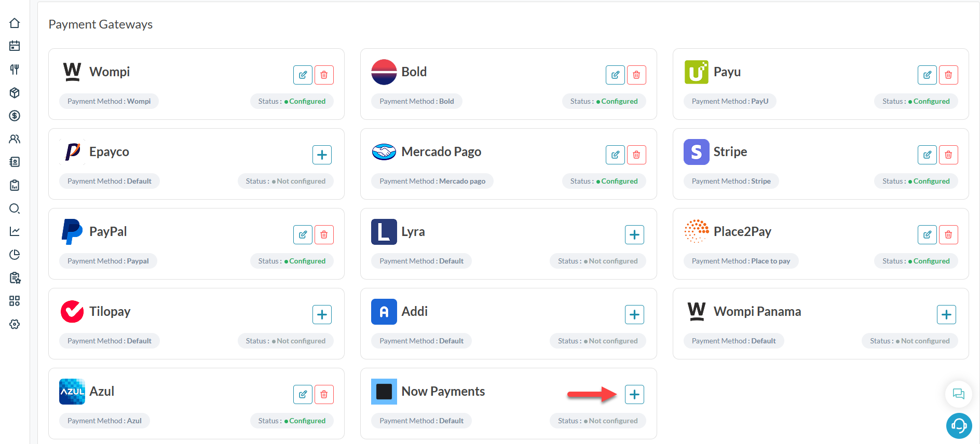Open the calendar icon in sidebar

(15, 46)
